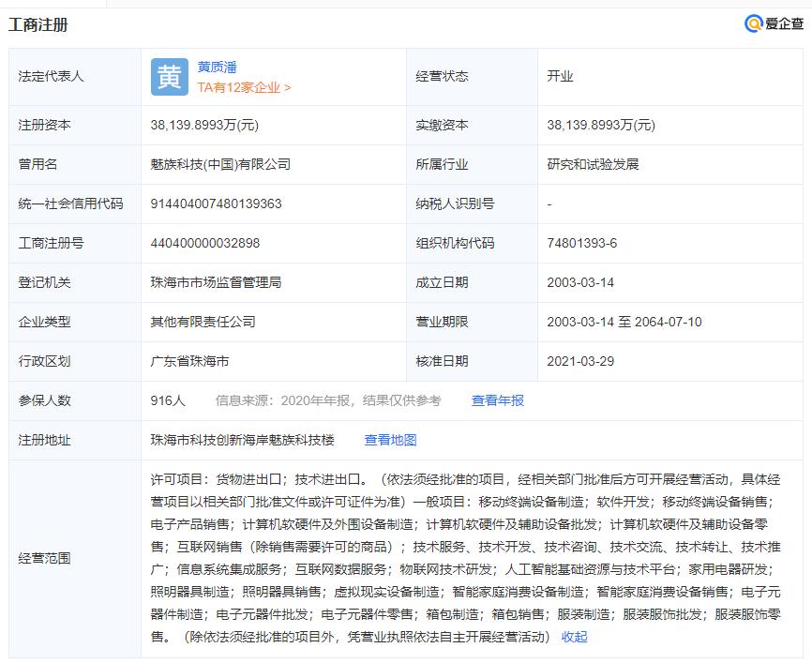Click the 经营范围 description paragraph
The image size is (812, 663).
click(466, 558)
